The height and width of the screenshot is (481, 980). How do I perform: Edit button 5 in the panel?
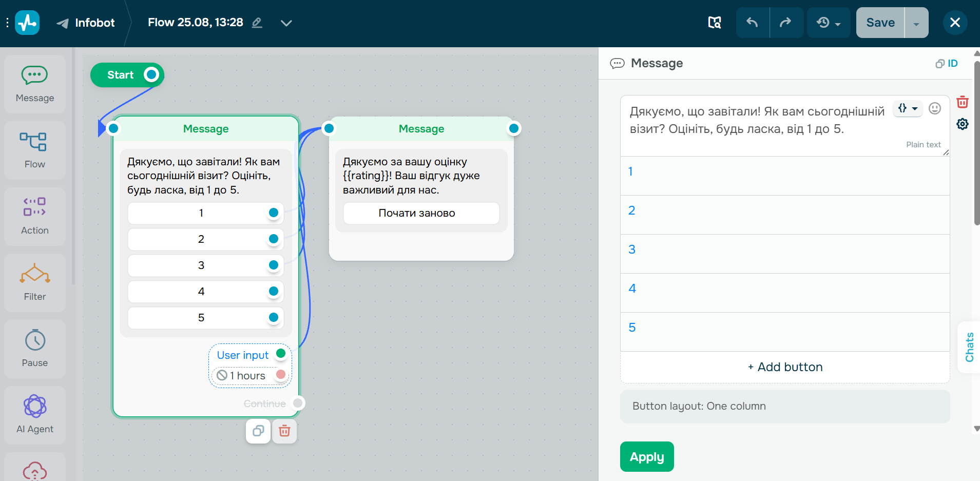[x=785, y=332]
